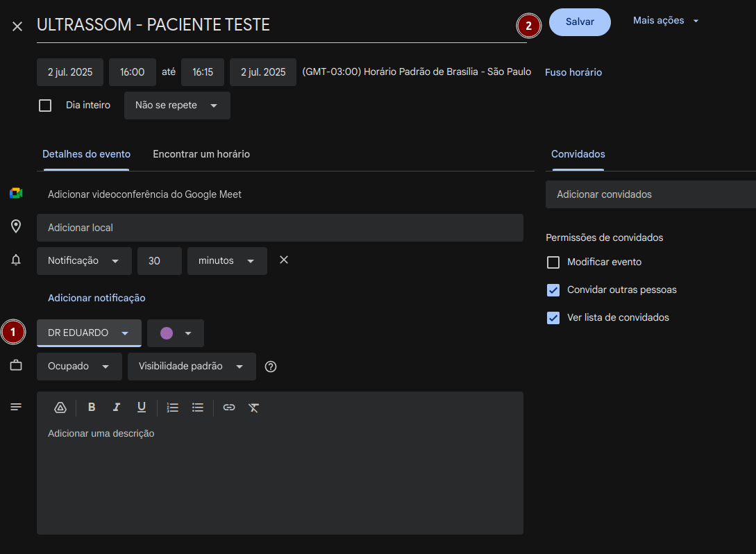The image size is (756, 554).
Task: Remove the 30 minutes notification
Action: point(284,260)
